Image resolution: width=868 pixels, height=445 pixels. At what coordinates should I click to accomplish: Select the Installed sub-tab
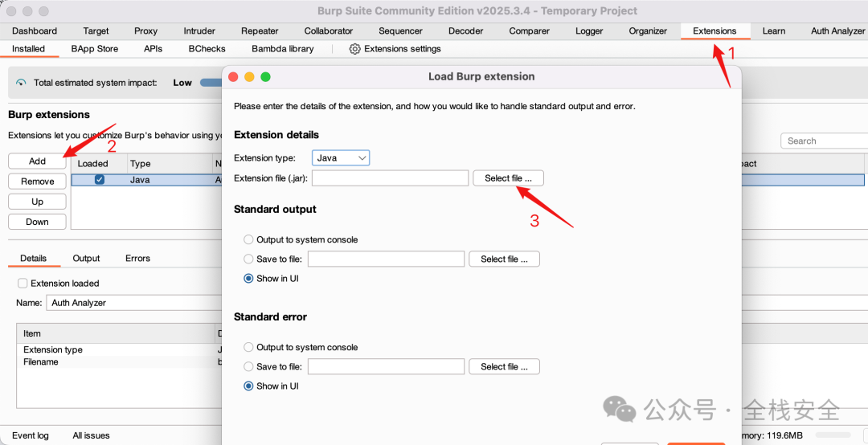(x=28, y=49)
